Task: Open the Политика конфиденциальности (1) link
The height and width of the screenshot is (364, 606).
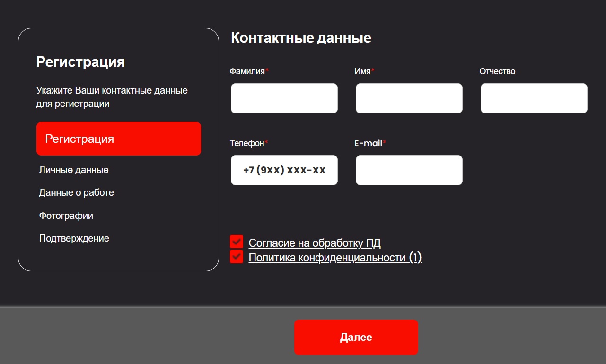Action: tap(335, 258)
